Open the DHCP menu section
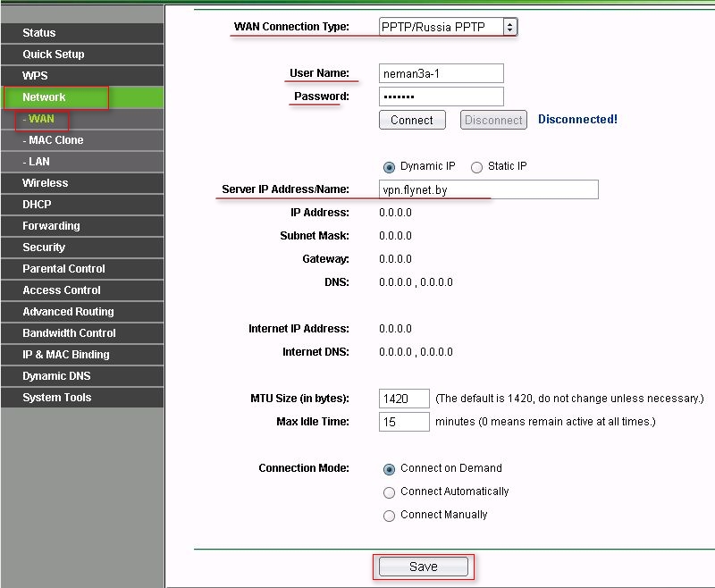Image resolution: width=715 pixels, height=588 pixels. pyautogui.click(x=82, y=205)
